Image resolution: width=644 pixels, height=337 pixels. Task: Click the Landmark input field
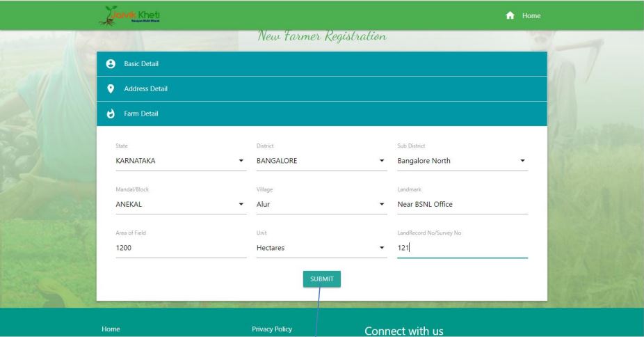462,204
